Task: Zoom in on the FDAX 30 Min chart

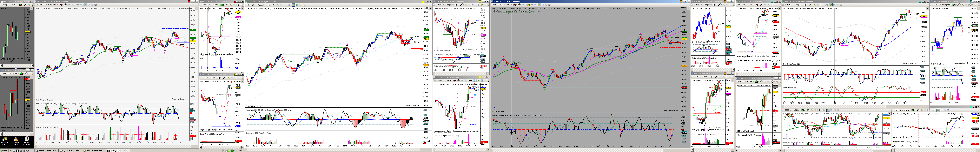Action: [231, 5]
